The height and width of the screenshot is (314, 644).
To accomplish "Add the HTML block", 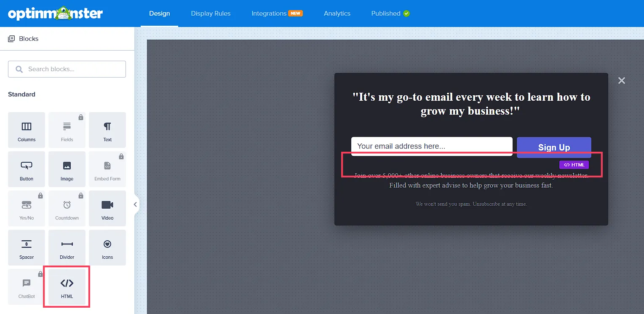I will click(67, 287).
